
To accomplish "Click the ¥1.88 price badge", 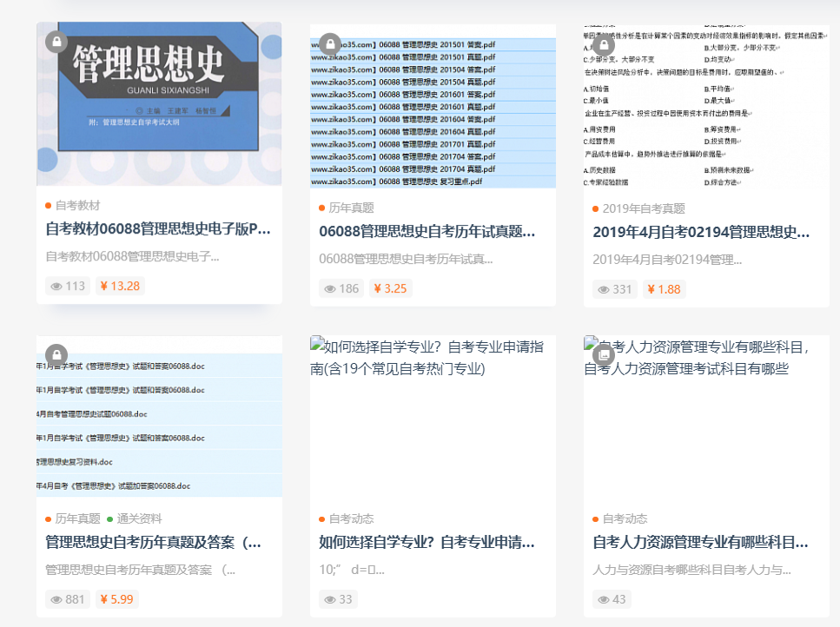I will (x=665, y=290).
